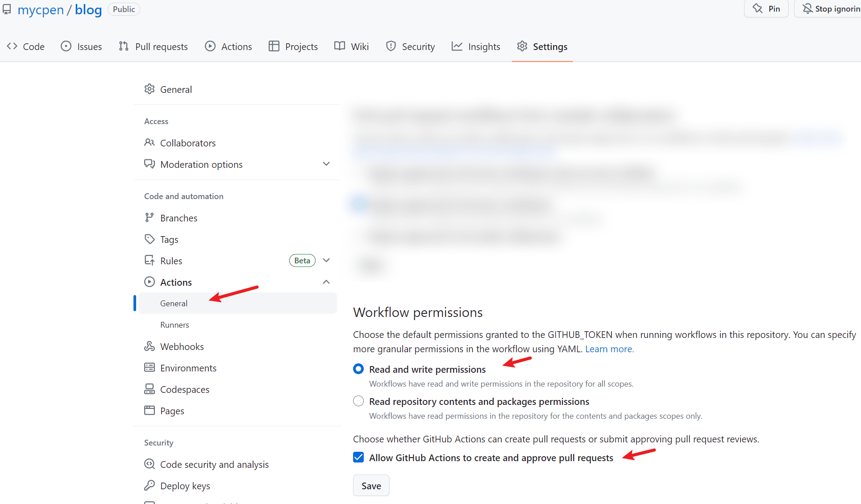The image size is (861, 504).
Task: Click the Branches icon in sidebar
Action: 150,217
